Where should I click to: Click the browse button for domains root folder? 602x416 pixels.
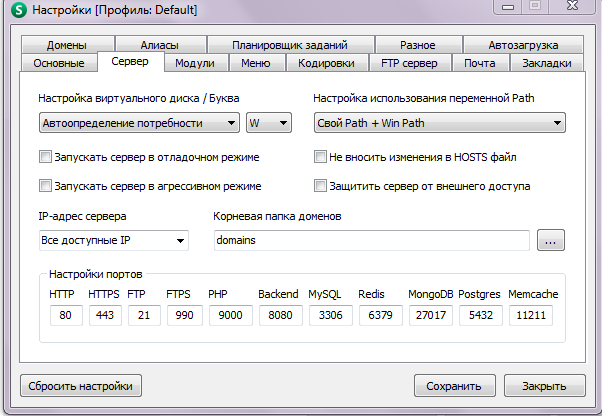(x=551, y=241)
